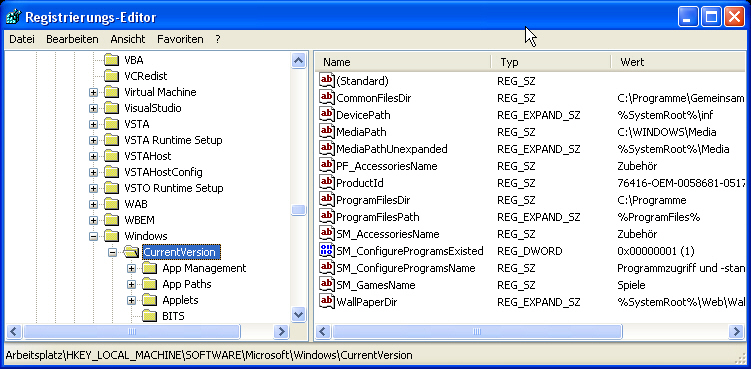
Task: Click REG_DWORD type cell
Action: [x=529, y=251]
